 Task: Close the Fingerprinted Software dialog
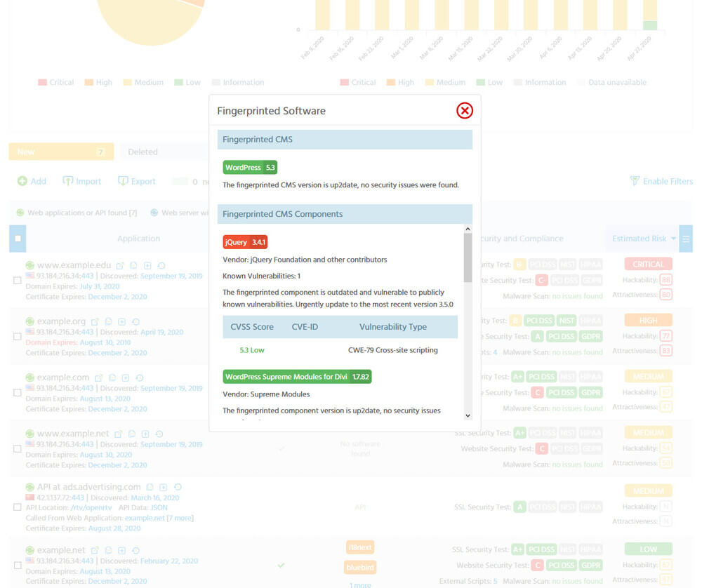point(464,111)
